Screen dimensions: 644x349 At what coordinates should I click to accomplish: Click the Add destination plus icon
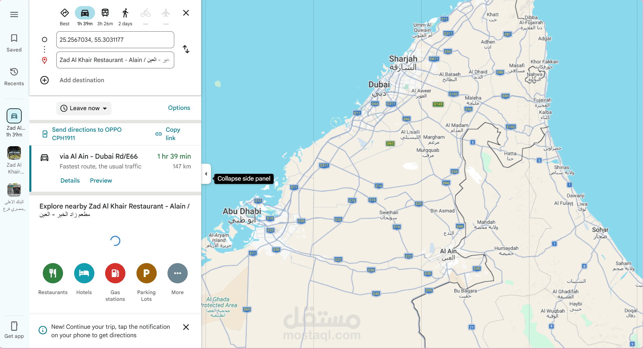coord(44,80)
